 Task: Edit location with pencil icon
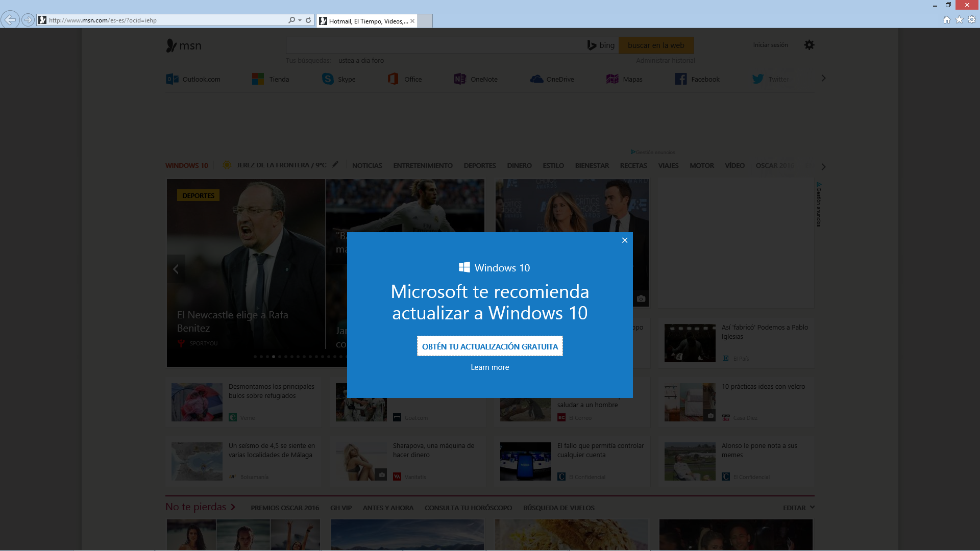pyautogui.click(x=335, y=164)
